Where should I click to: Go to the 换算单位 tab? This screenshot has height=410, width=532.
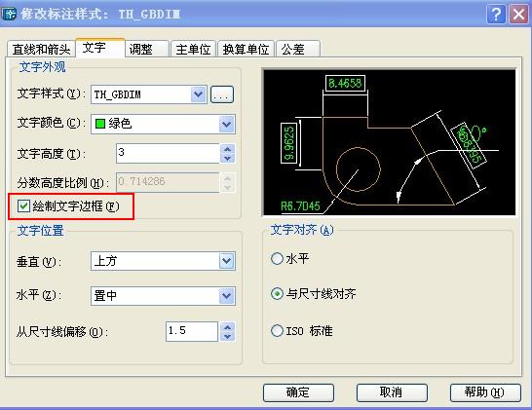click(x=246, y=49)
